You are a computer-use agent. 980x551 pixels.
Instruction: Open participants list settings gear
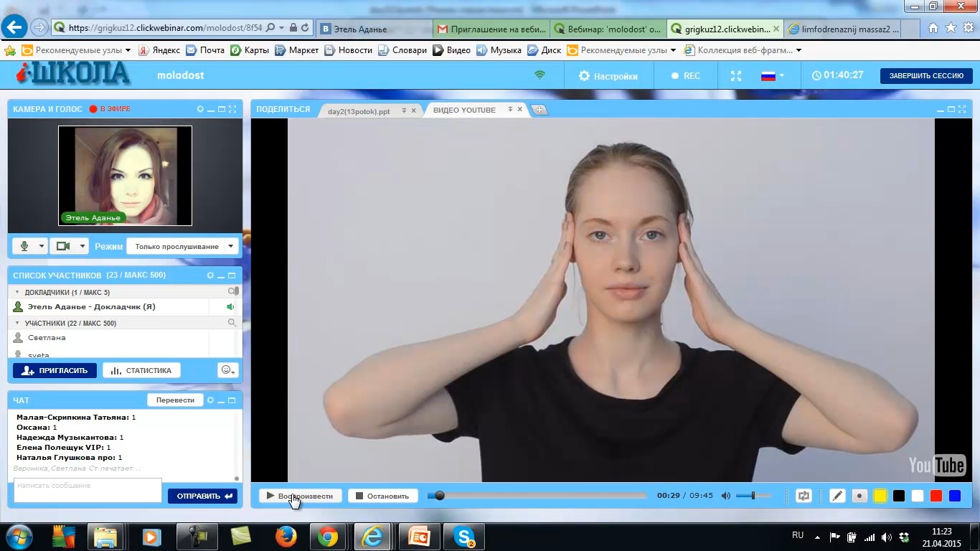coord(210,275)
